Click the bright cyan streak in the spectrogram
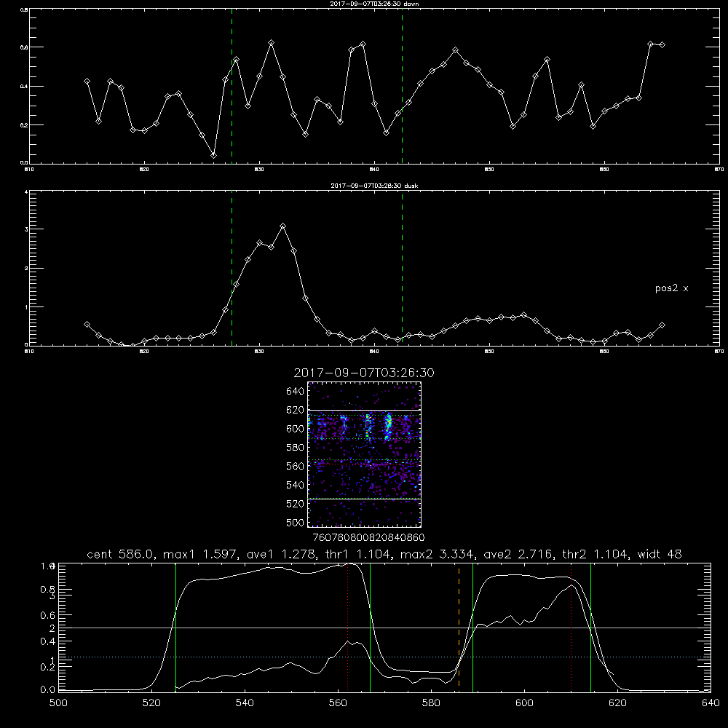Screen dimensions: 728x728 pyautogui.click(x=389, y=427)
